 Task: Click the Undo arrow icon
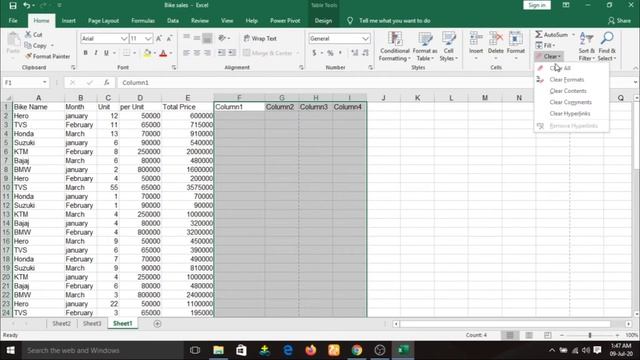(x=27, y=5)
